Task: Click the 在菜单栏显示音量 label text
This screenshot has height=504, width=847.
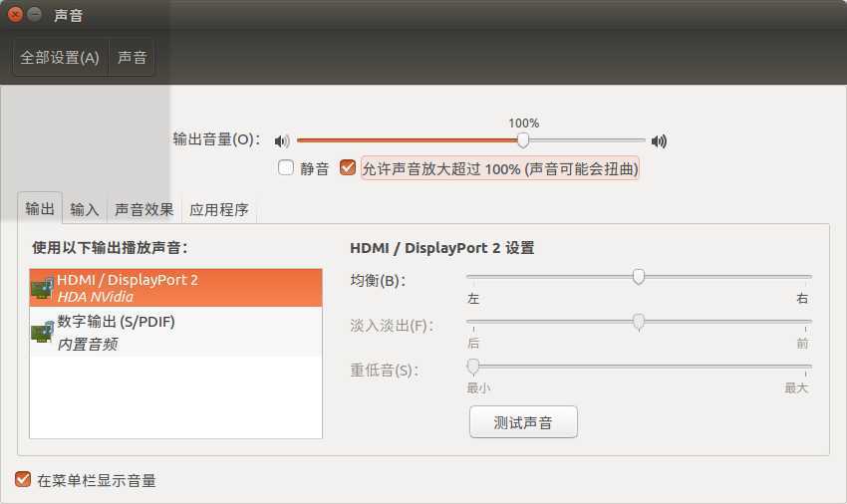Action: 97,480
